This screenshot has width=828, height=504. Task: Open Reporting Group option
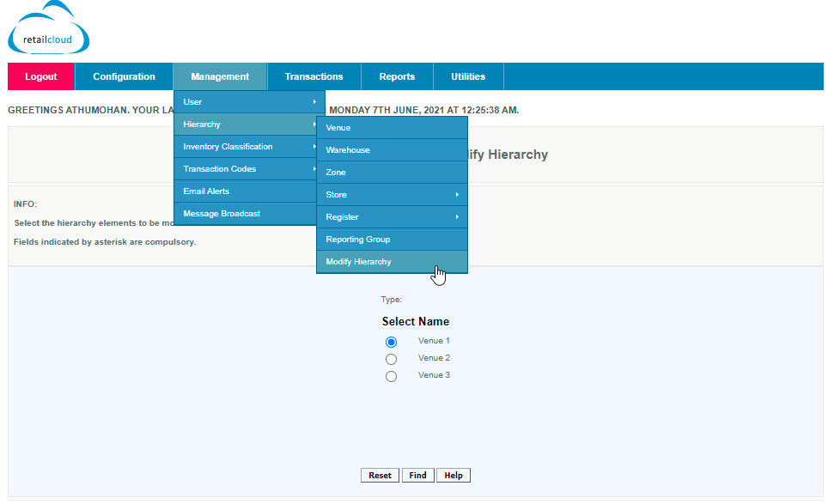392,240
